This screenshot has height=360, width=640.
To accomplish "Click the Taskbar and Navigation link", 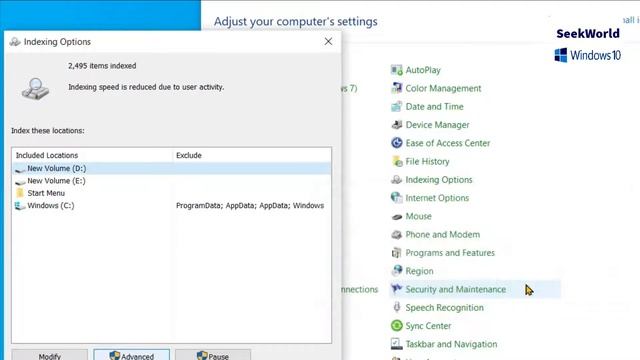I will (x=451, y=344).
